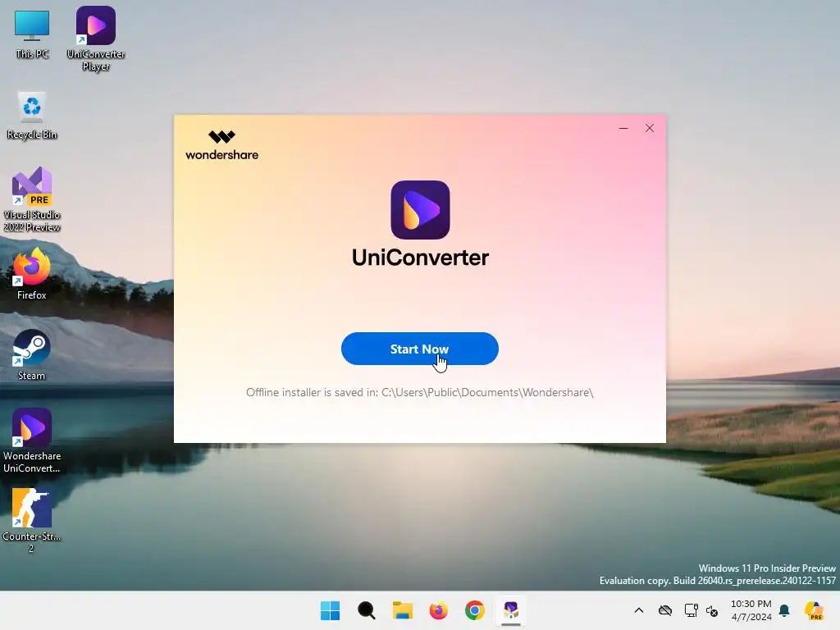Minimize the Wondershare installer window
The image size is (840, 630).
(x=623, y=128)
